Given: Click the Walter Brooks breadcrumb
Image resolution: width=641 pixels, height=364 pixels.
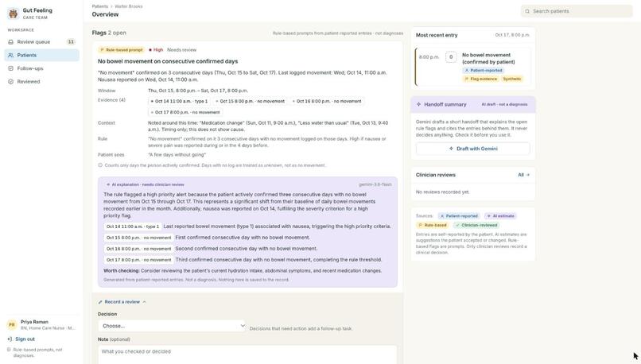Looking at the screenshot, I should [x=128, y=6].
